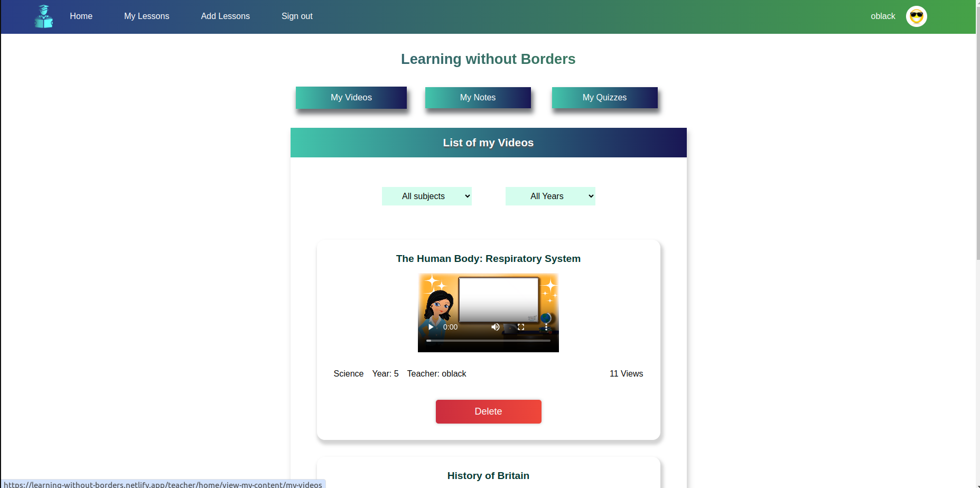Enter fullscreen on the video player
Screen dimensions: 980x488
point(521,327)
